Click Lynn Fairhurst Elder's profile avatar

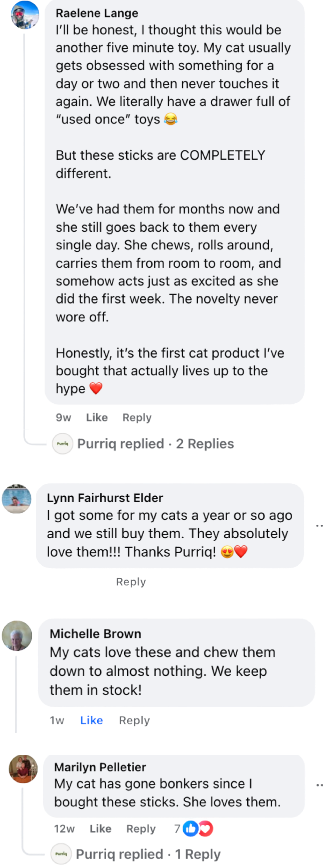point(16,499)
